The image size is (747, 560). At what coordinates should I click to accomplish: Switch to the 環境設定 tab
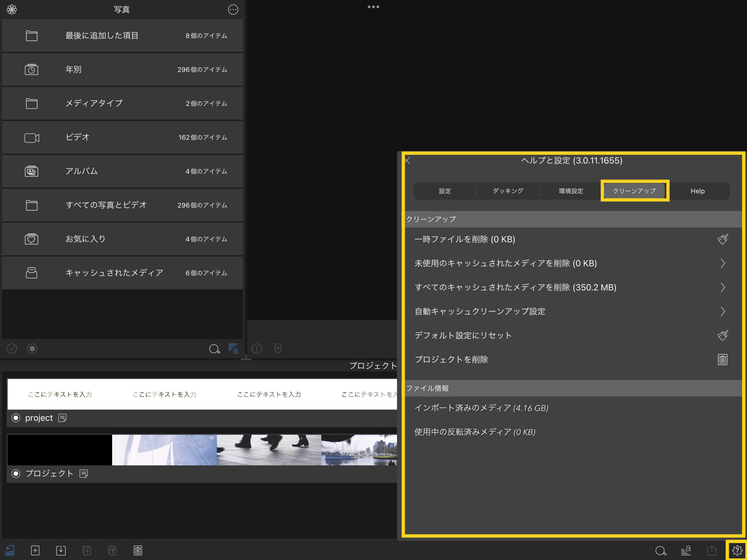click(x=571, y=191)
